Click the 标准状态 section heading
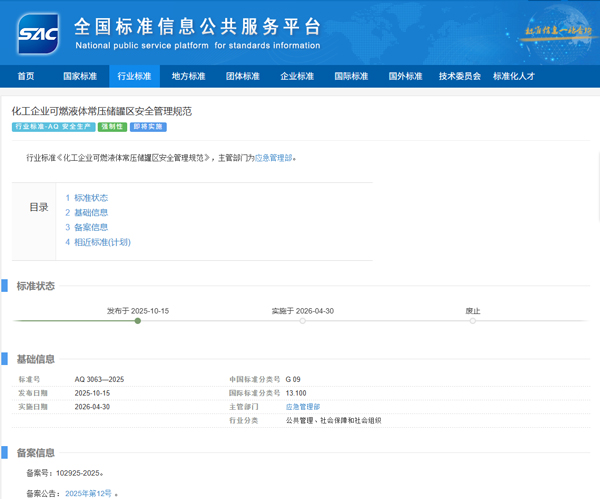Viewport: 600px width, 499px height. (x=36, y=286)
